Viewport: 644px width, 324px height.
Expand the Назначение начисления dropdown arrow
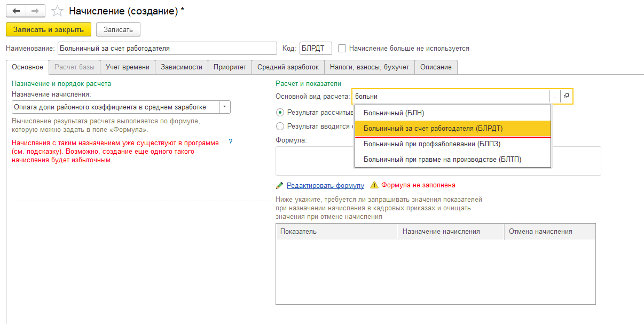[x=225, y=107]
